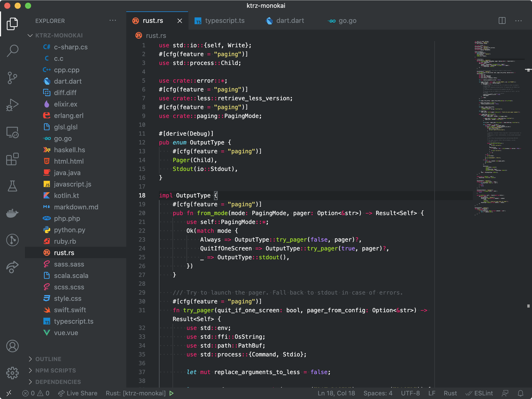
Task: Open the notifications bell
Action: (x=521, y=393)
